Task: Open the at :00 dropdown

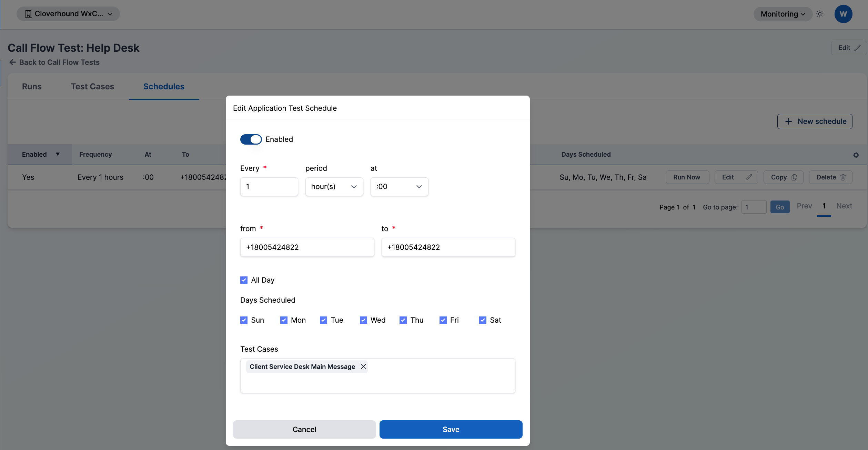Action: click(399, 187)
